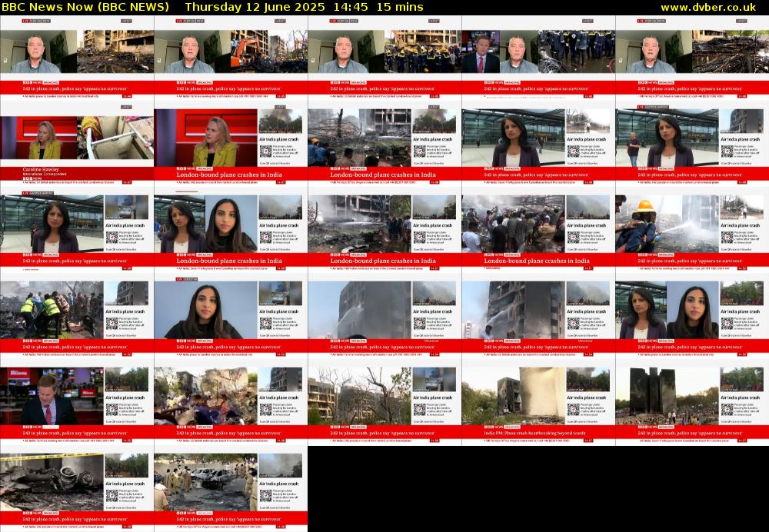Viewport: 769px width, 532px height.
Task: Select two-women split thumbnail with London-bound headline
Action: (x=231, y=230)
